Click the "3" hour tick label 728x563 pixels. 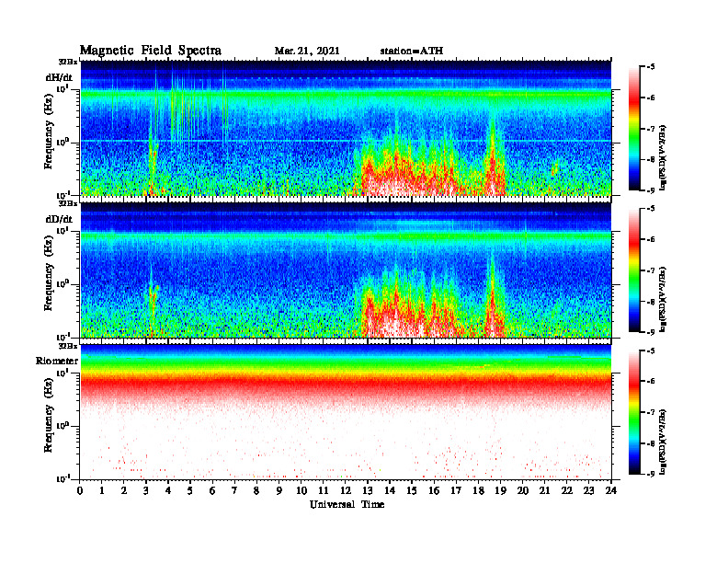[146, 491]
